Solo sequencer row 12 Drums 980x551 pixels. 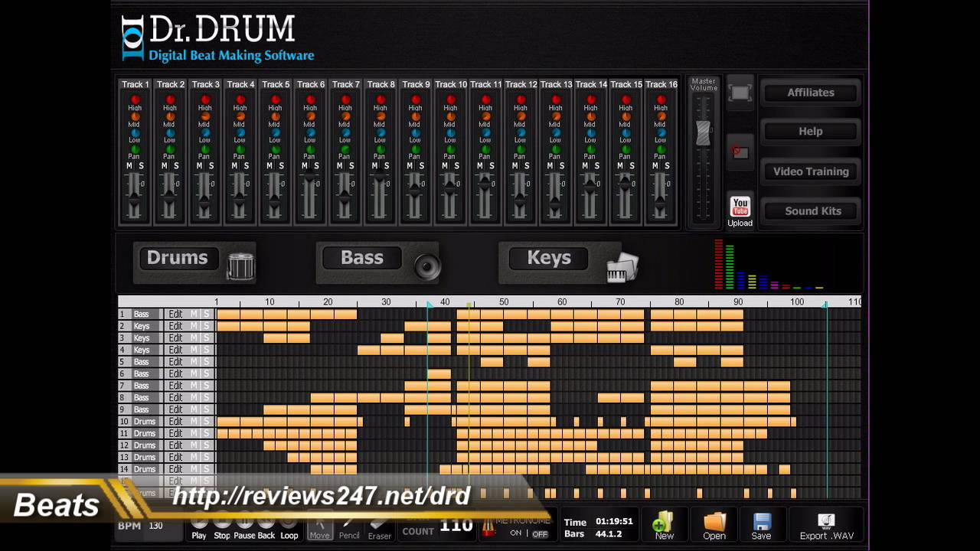point(206,445)
